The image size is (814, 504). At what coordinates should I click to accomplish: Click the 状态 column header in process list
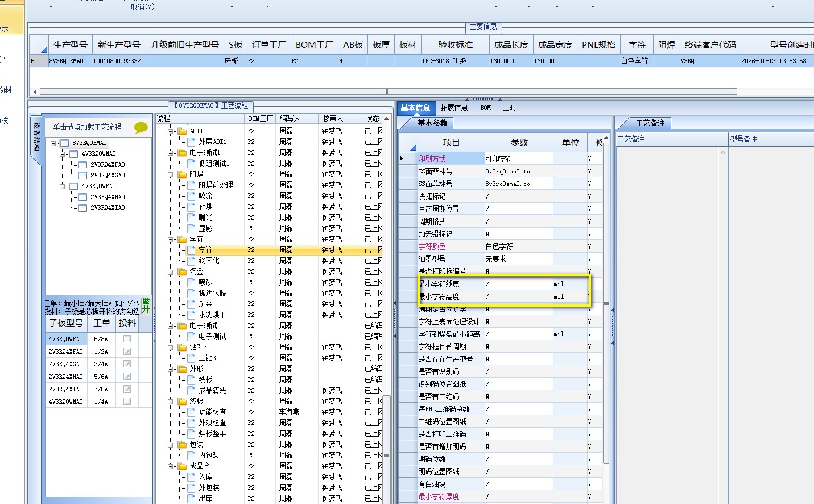372,118
